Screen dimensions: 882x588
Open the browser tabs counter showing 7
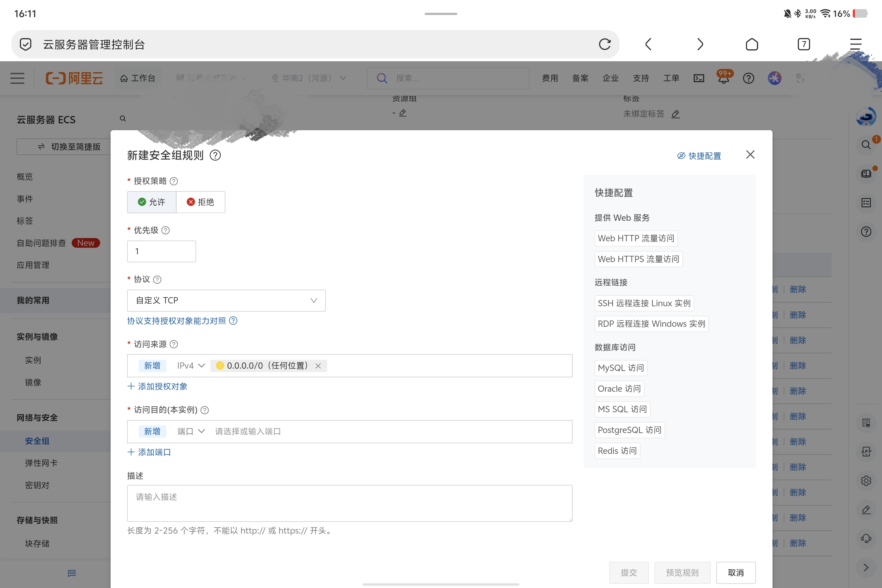tap(803, 44)
